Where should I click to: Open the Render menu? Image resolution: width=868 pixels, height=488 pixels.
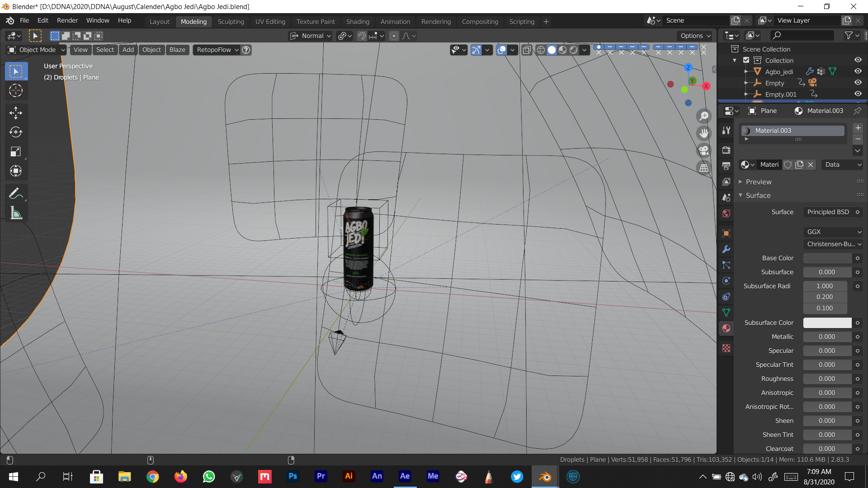pyautogui.click(x=67, y=20)
